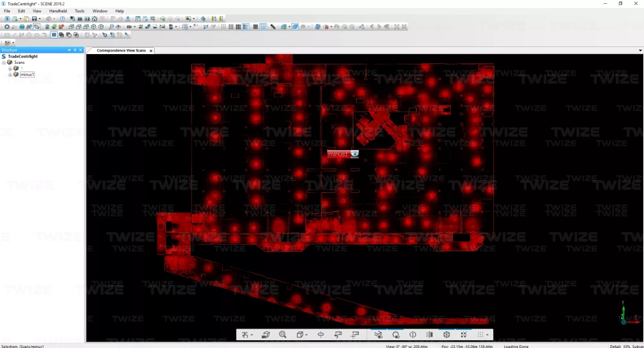Screen dimensions: 644x348
Task: Click the 3D cube icon in bottom toolbar
Action: (446, 334)
